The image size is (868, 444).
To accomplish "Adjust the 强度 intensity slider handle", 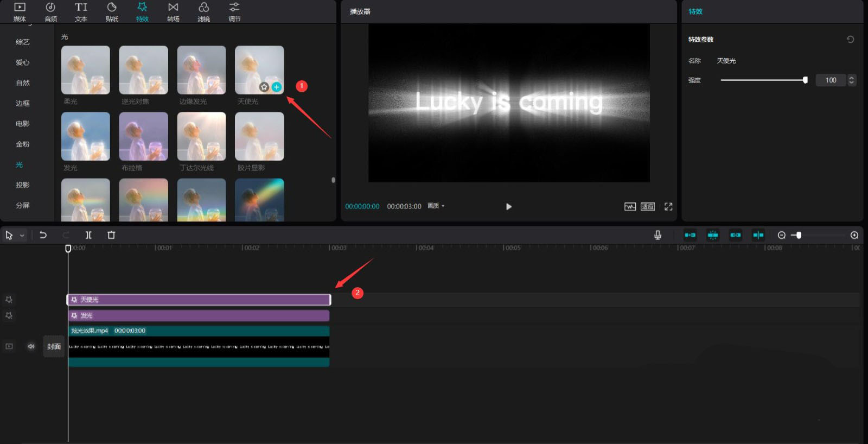I will point(805,80).
